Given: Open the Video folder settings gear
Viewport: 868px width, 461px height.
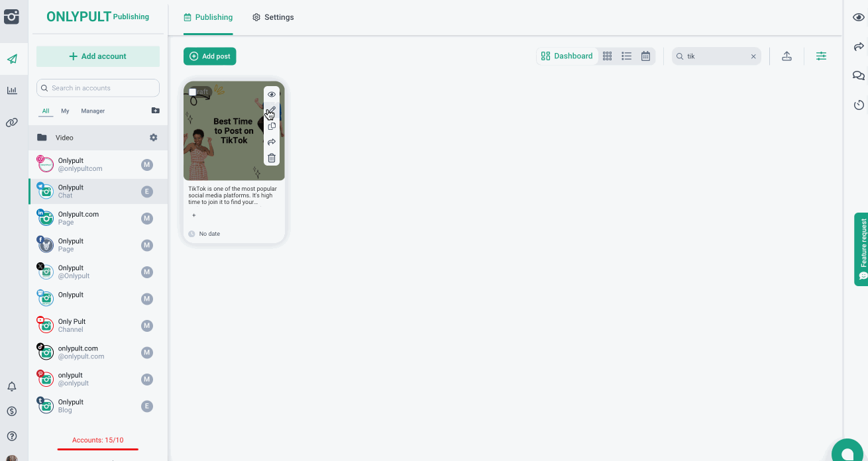Looking at the screenshot, I should 154,138.
